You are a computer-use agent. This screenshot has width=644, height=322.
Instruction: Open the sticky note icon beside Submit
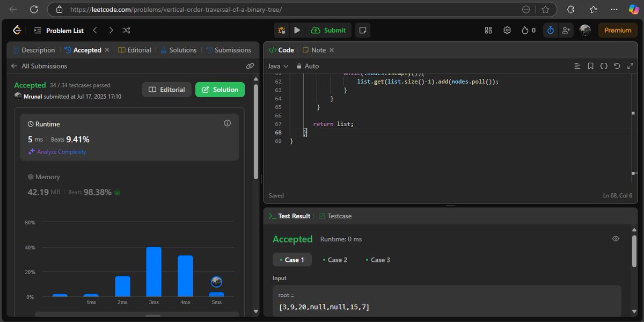363,31
